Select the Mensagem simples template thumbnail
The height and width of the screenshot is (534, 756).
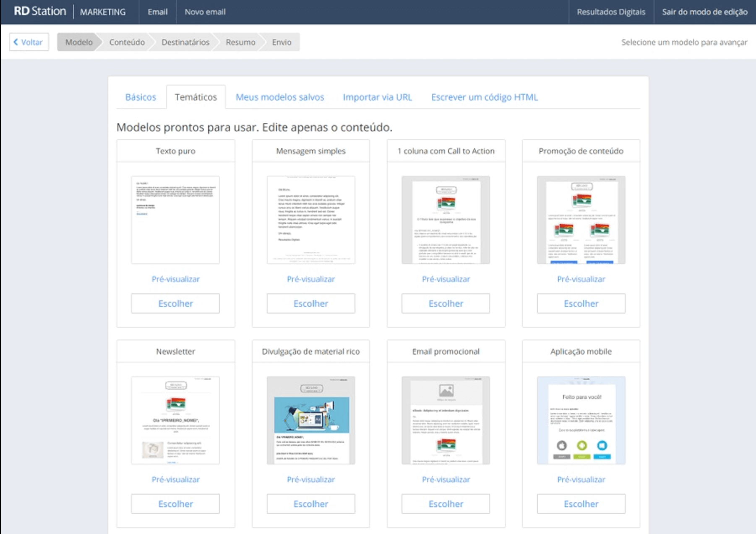pos(311,220)
